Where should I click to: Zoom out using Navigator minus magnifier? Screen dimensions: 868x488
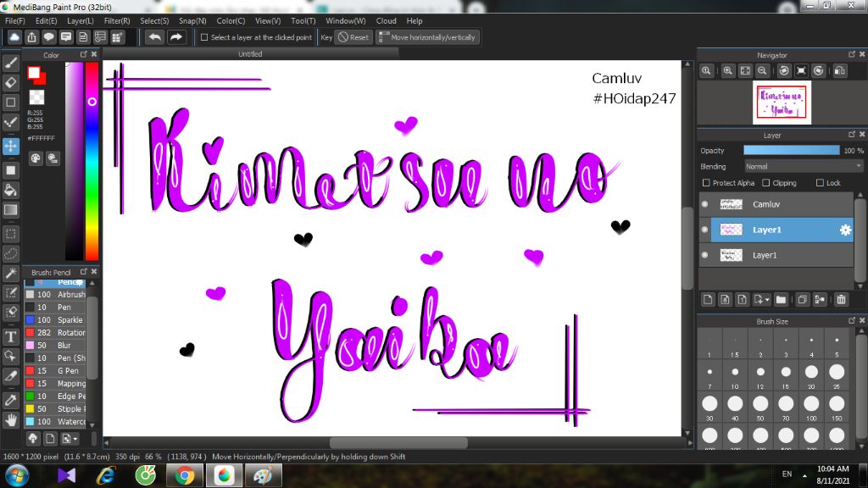pyautogui.click(x=762, y=71)
